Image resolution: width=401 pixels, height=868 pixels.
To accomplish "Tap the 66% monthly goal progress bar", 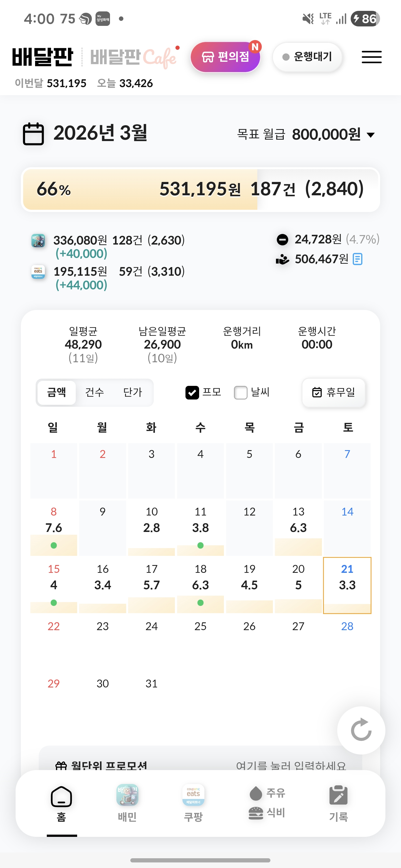I will [200, 189].
